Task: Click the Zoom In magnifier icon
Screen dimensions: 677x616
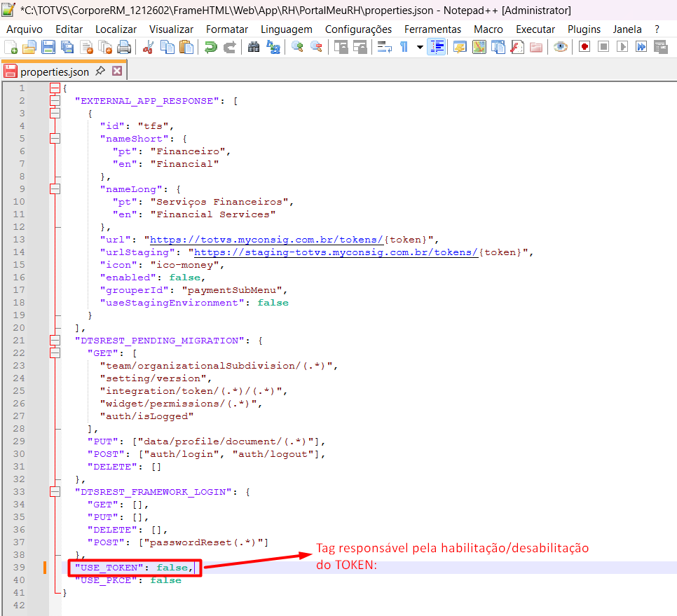Action: click(297, 47)
